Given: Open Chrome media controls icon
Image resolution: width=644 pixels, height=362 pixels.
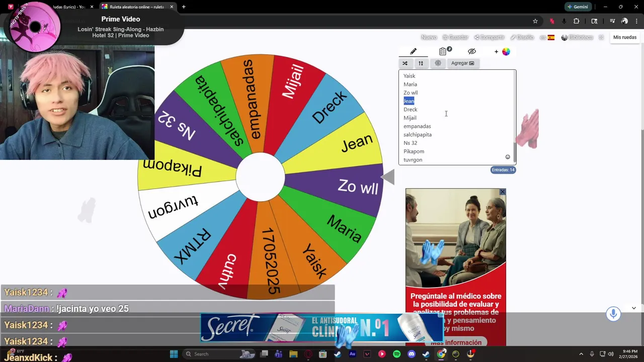Looking at the screenshot, I should 612,21.
